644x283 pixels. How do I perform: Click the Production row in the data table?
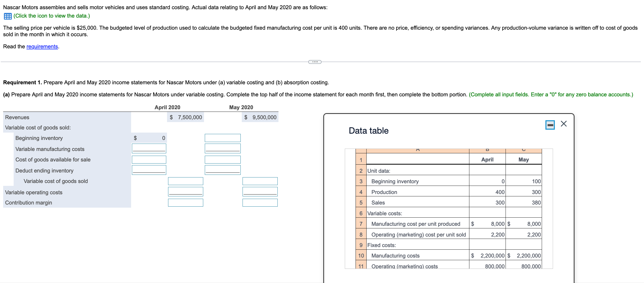point(384,192)
